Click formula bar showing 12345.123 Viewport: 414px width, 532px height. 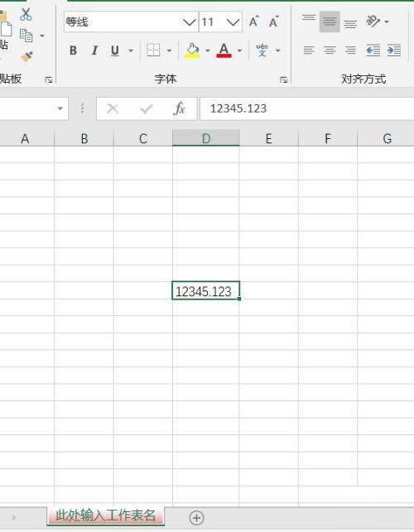point(307,108)
